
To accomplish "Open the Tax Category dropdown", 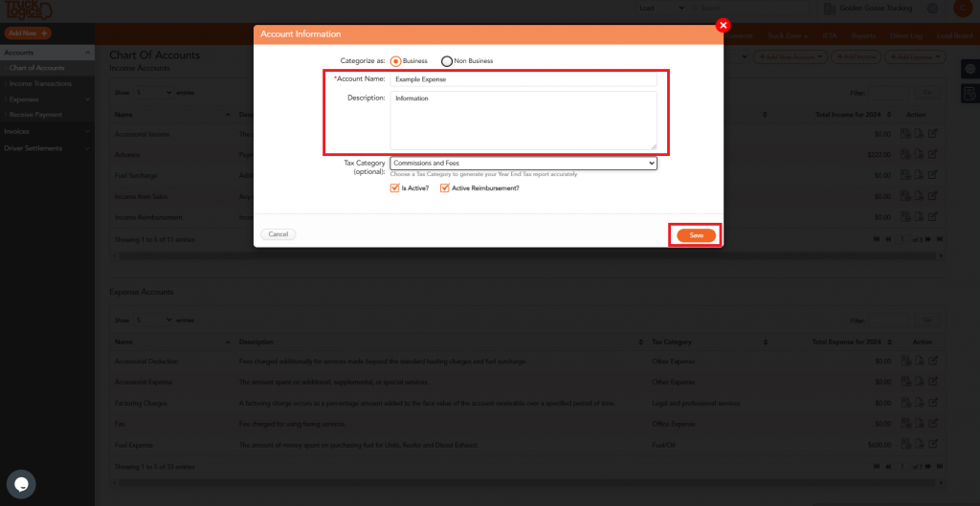I will pos(523,163).
